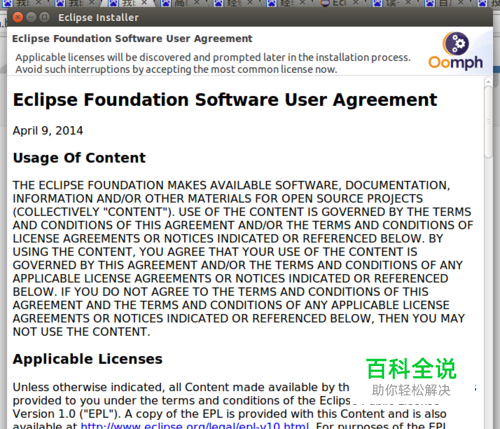The height and width of the screenshot is (429, 500).
Task: Click the line 'NOT USE THE CONTENT.'
Action: click(x=81, y=332)
